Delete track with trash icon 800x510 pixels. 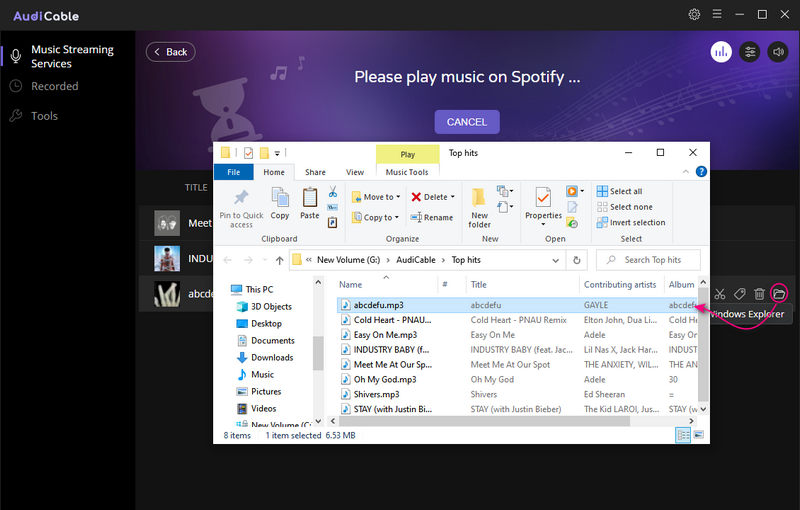[759, 294]
